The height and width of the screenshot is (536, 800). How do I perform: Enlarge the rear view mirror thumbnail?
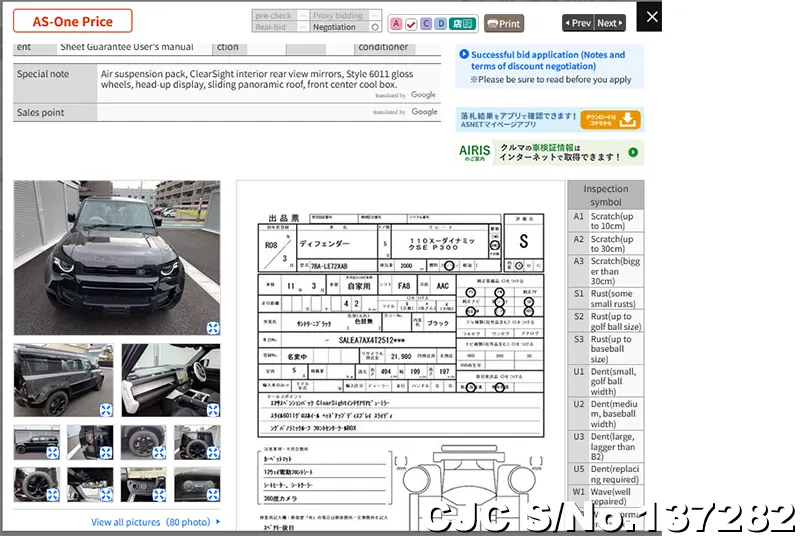click(x=106, y=494)
